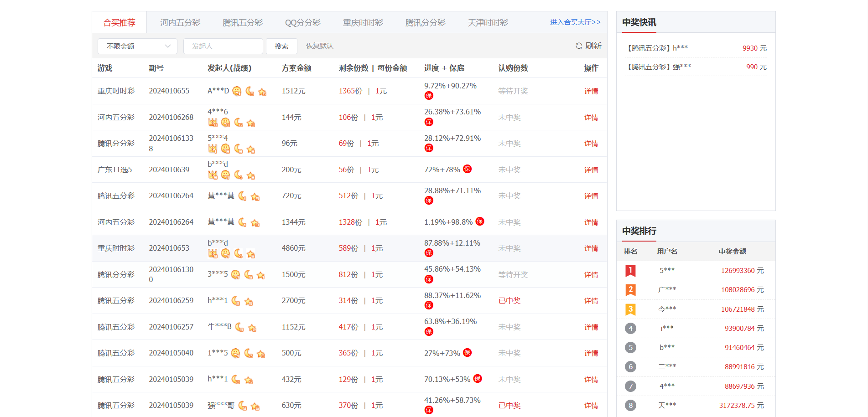The width and height of the screenshot is (868, 417).
Task: Click the crown badge under 4***6
Action: (x=213, y=122)
